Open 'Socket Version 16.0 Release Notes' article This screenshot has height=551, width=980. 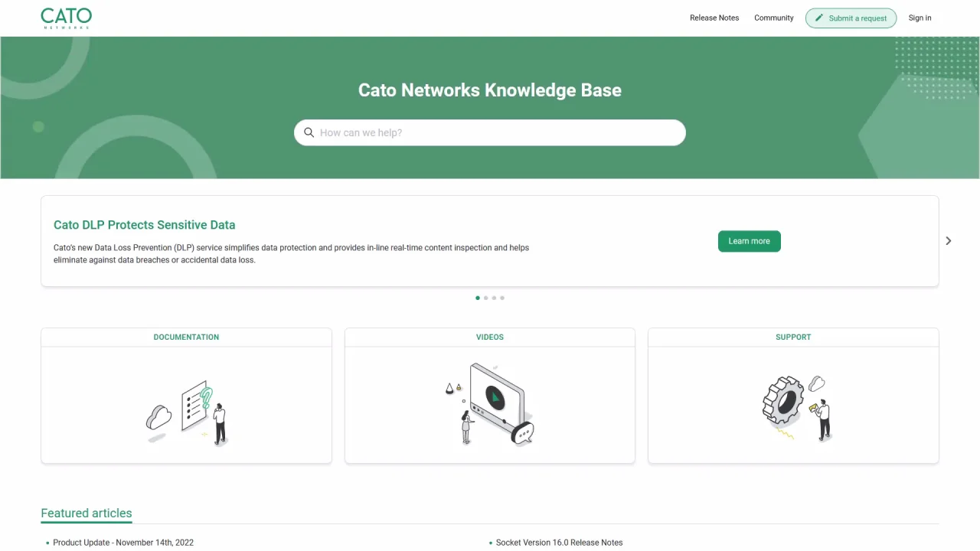click(x=560, y=543)
